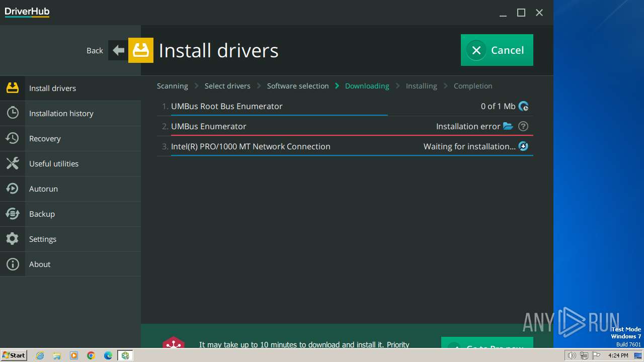Open Microsoft Edge from the taskbar
The image size is (644, 362).
click(108, 355)
